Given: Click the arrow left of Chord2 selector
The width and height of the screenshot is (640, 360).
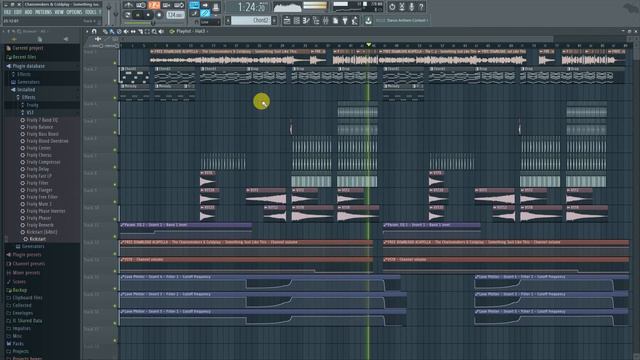Looking at the screenshot, I should [228, 20].
